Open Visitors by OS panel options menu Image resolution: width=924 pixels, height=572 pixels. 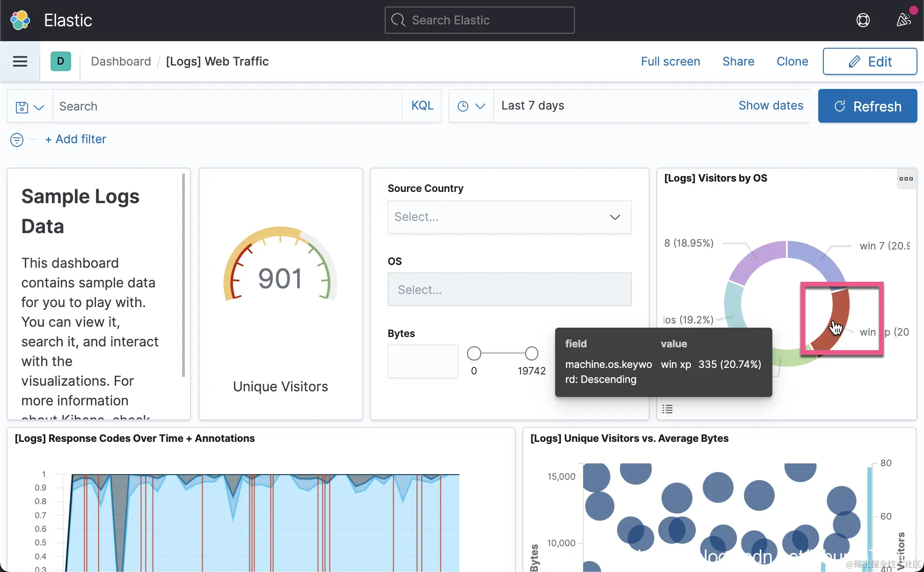[906, 178]
